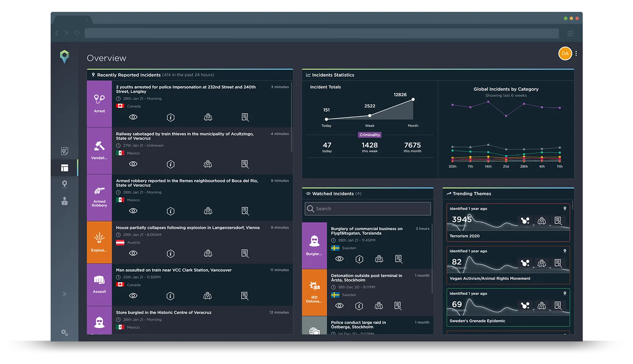Open report for Acultzingo railway sabotage incident
633x364 pixels.
coord(245,164)
